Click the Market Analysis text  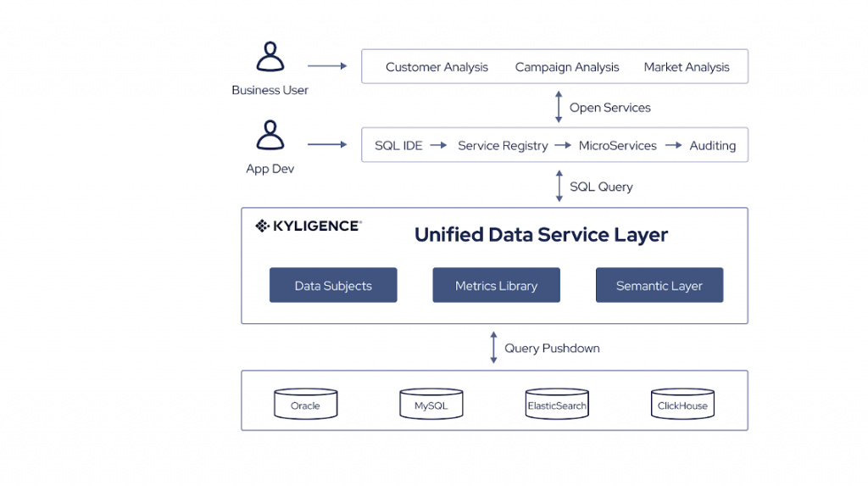click(x=687, y=67)
